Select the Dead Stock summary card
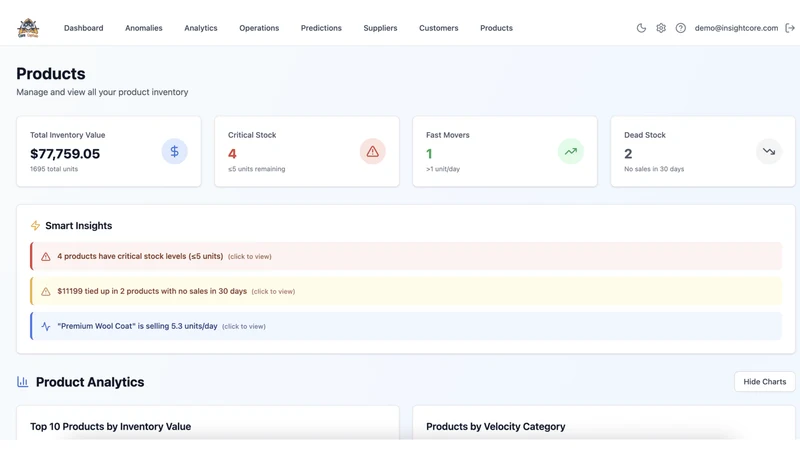800x450 pixels. [x=703, y=152]
